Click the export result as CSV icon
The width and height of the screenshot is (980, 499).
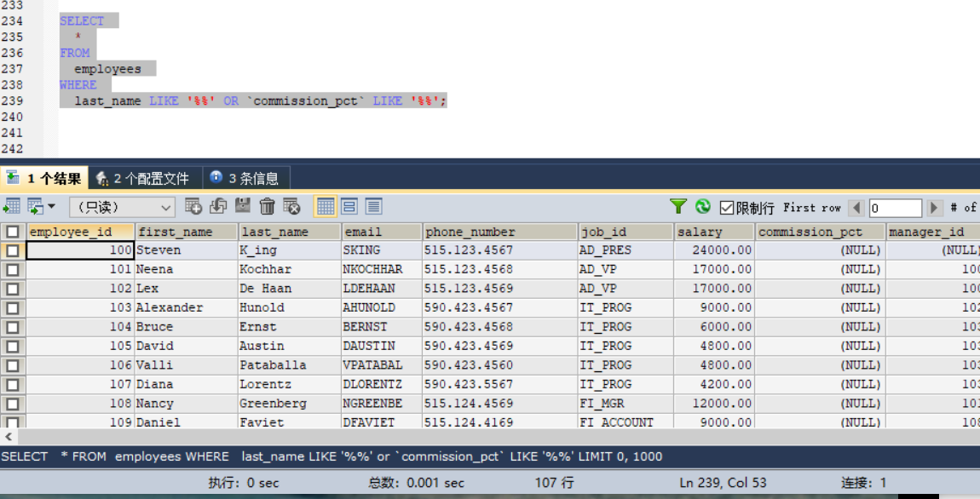tap(11, 206)
